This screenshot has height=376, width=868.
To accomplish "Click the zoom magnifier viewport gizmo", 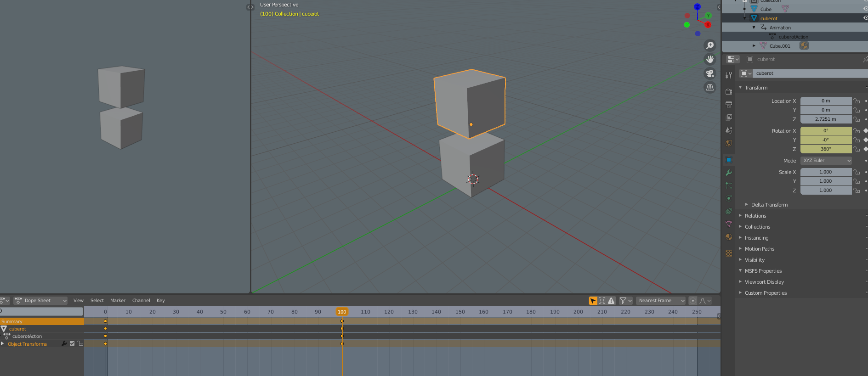I will point(710,45).
